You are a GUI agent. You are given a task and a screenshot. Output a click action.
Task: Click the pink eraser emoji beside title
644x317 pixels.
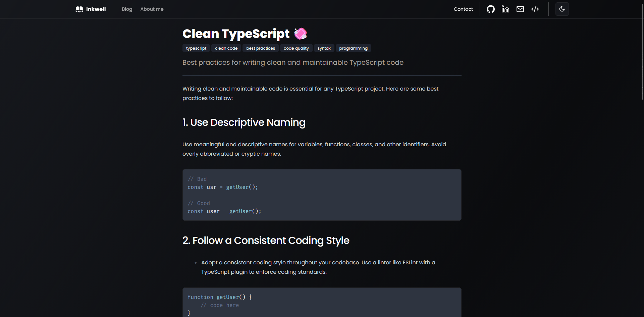click(x=301, y=34)
